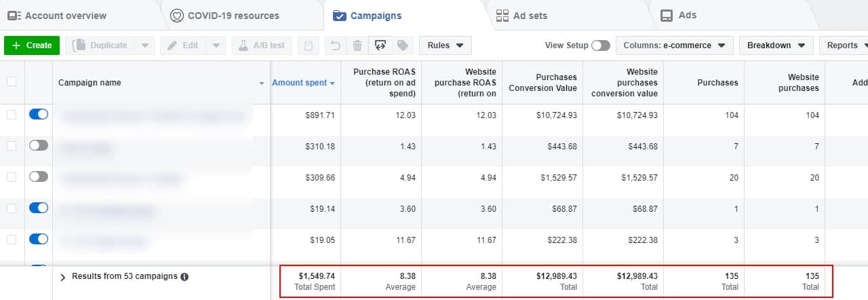
Task: Click the Duplicate pages icon button
Action: (x=100, y=45)
